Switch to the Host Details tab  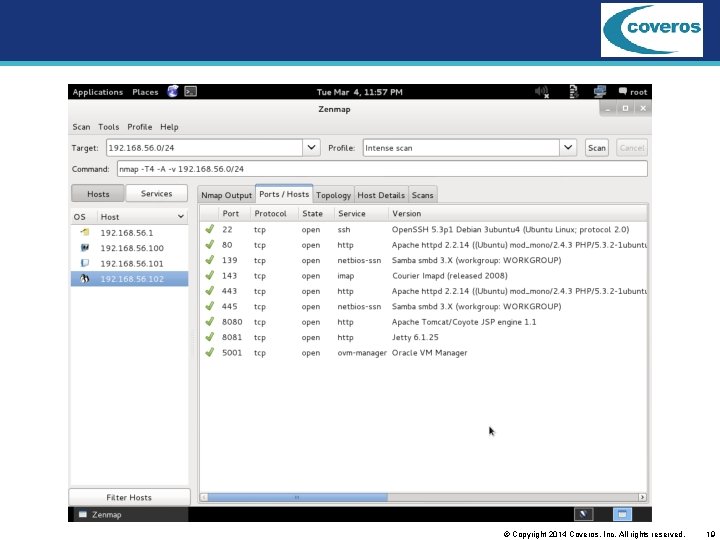click(x=381, y=195)
